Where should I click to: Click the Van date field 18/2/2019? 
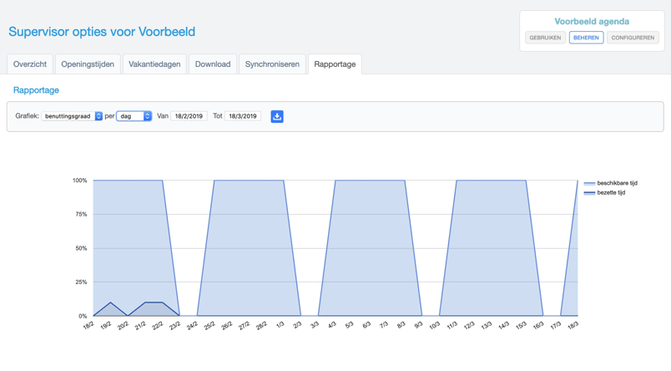click(x=189, y=116)
